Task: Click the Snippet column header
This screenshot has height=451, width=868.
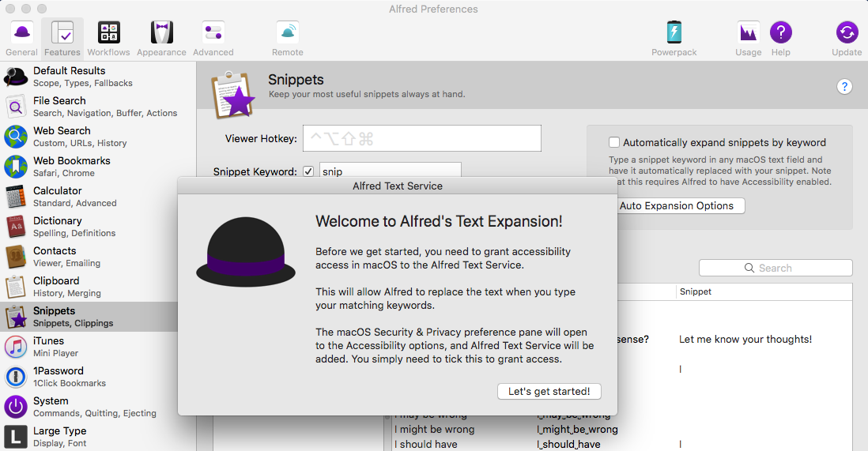Action: pos(696,291)
